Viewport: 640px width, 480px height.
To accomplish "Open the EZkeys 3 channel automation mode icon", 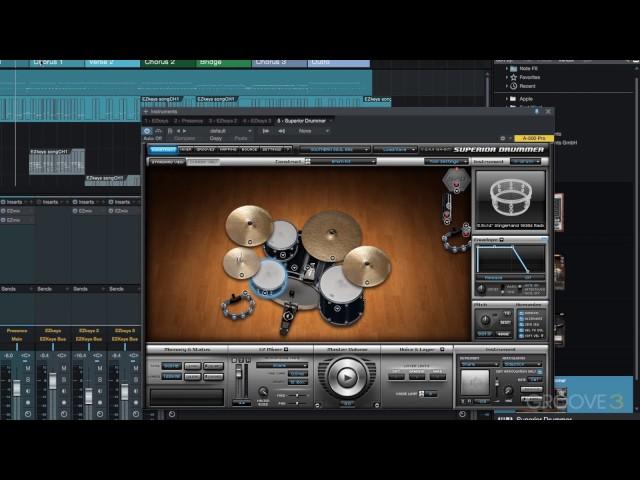I will point(136,414).
